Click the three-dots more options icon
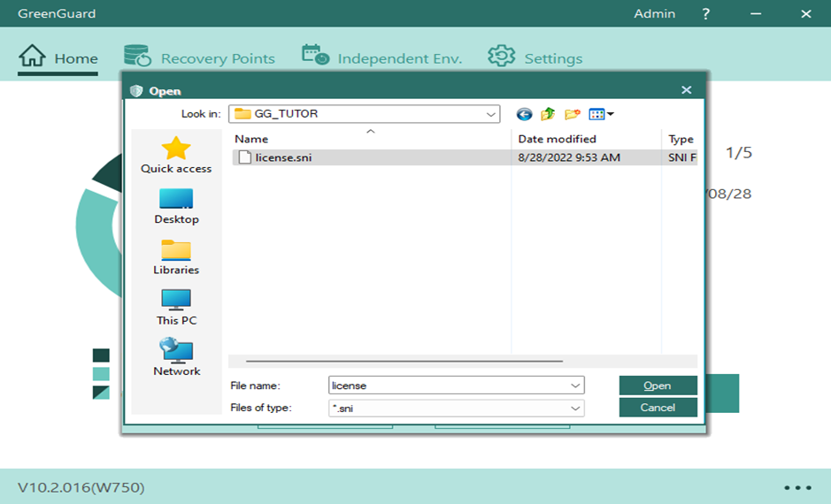 [x=797, y=487]
